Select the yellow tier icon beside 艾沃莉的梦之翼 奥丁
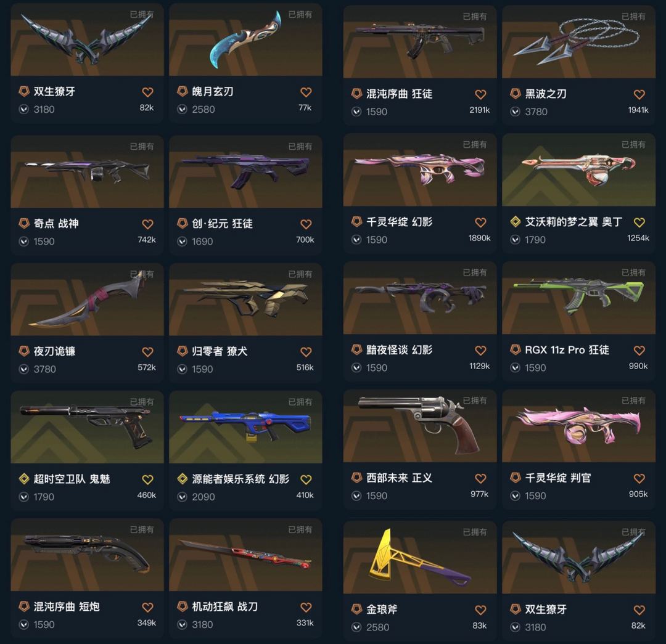 [515, 222]
